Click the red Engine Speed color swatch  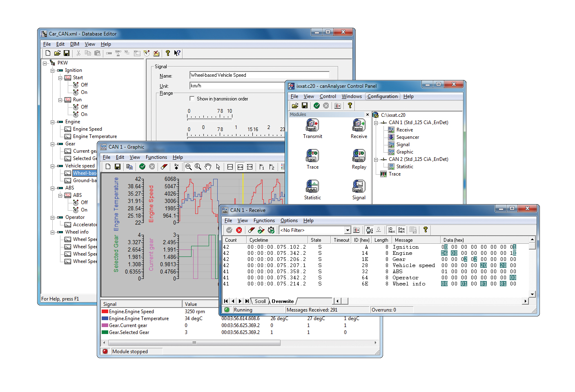coord(105,312)
